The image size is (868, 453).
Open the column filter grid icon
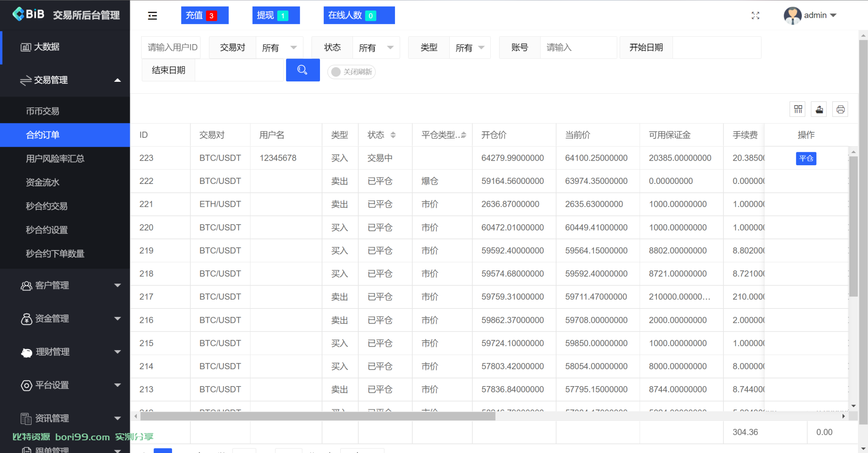click(798, 109)
